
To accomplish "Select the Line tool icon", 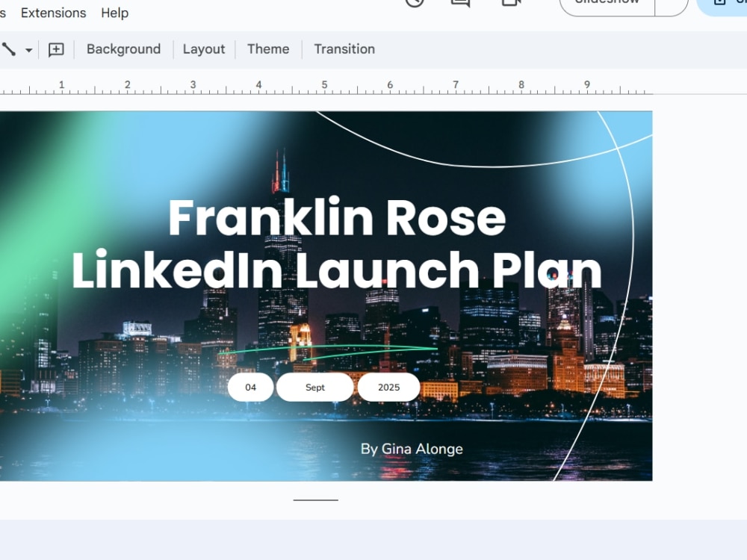I will (9, 49).
